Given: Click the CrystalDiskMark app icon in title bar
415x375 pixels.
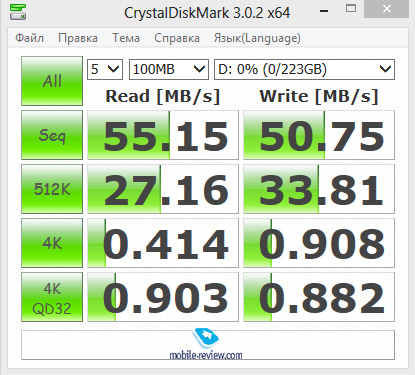Looking at the screenshot, I should [x=18, y=12].
